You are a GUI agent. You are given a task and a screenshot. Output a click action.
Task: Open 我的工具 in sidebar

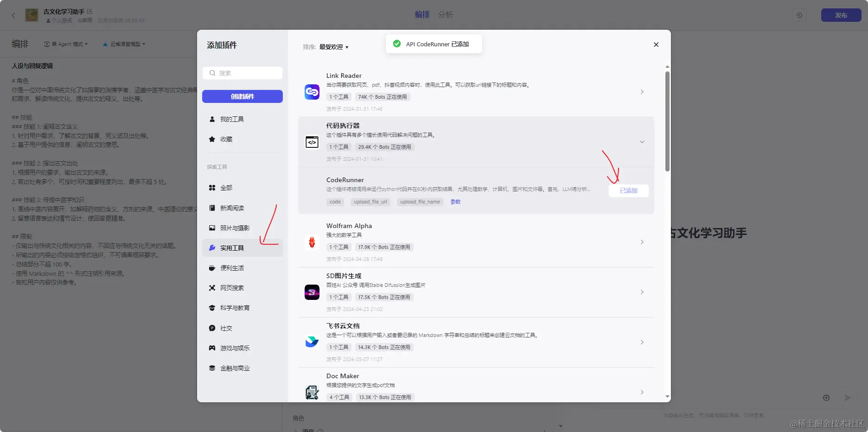tap(243, 119)
